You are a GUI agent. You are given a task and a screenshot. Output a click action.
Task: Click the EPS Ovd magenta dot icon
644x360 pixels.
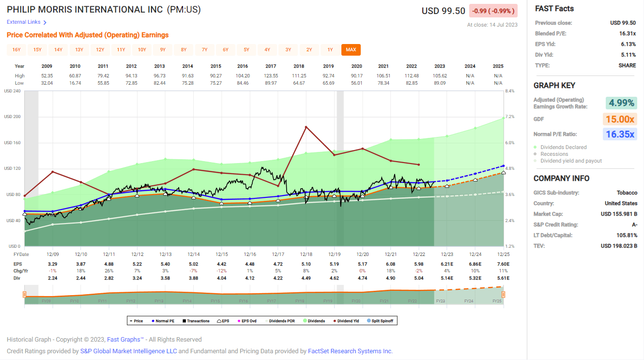(x=238, y=320)
